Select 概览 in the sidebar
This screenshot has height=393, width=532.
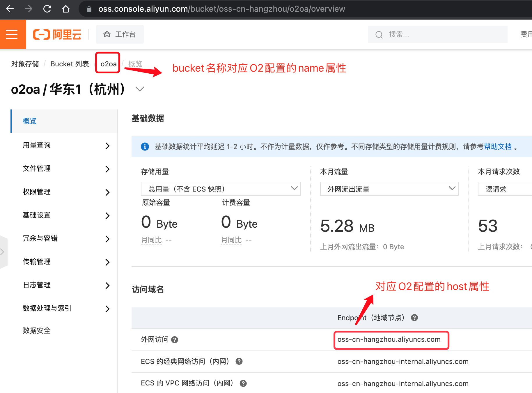tap(30, 121)
